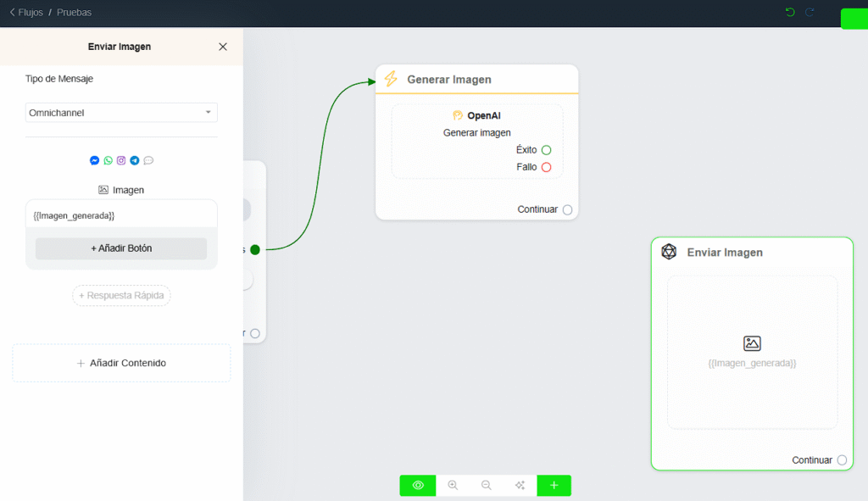This screenshot has width=868, height=501.
Task: Click the Añadir Botón button
Action: (x=121, y=248)
